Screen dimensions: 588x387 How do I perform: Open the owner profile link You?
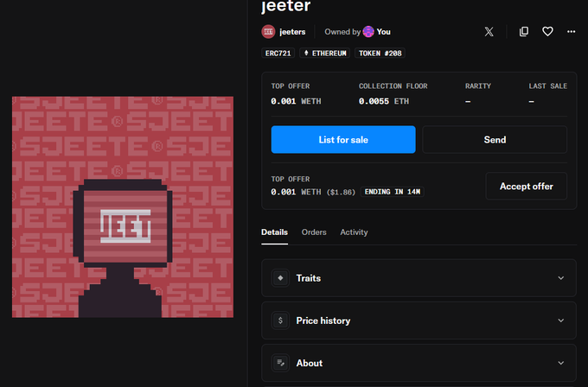coord(384,32)
